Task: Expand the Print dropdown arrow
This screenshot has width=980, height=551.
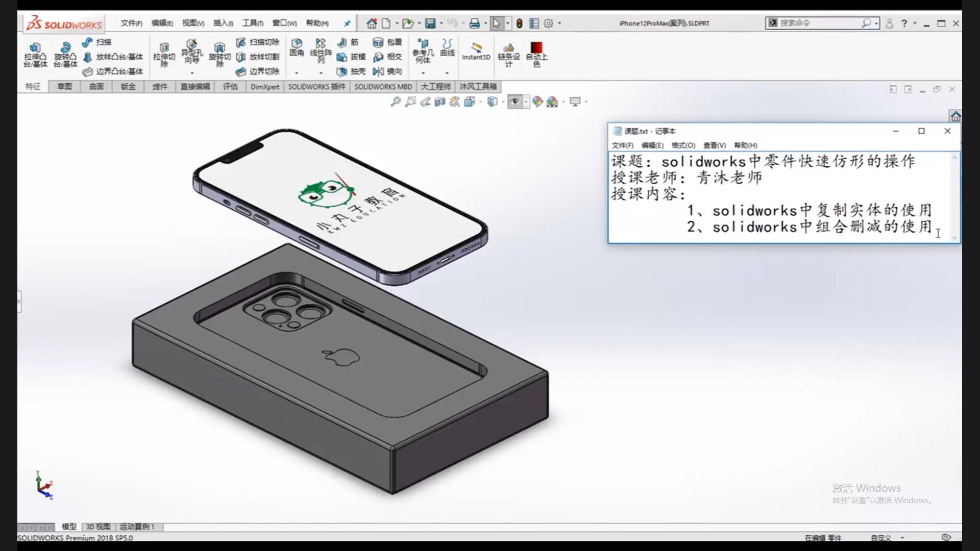Action: point(485,23)
